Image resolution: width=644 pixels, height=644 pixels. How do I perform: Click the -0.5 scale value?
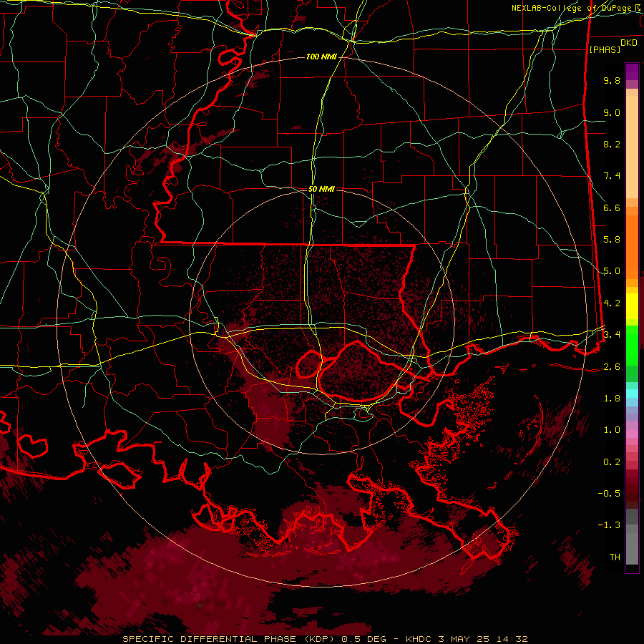pyautogui.click(x=609, y=494)
